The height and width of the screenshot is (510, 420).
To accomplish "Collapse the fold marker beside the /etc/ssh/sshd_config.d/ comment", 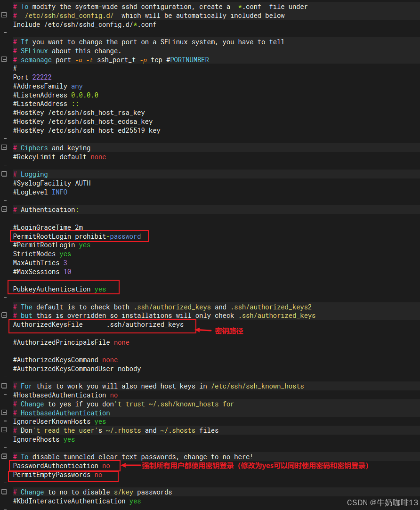I will point(4,15).
